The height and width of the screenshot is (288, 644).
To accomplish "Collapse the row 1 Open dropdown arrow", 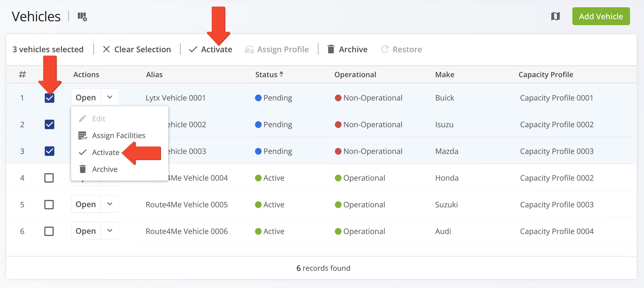I will click(110, 97).
